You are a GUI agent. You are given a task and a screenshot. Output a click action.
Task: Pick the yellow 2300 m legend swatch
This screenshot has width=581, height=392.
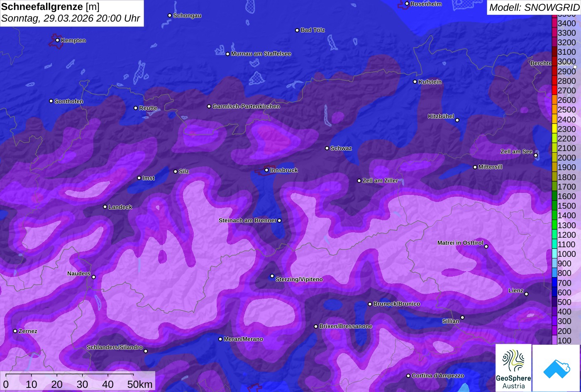tap(554, 129)
